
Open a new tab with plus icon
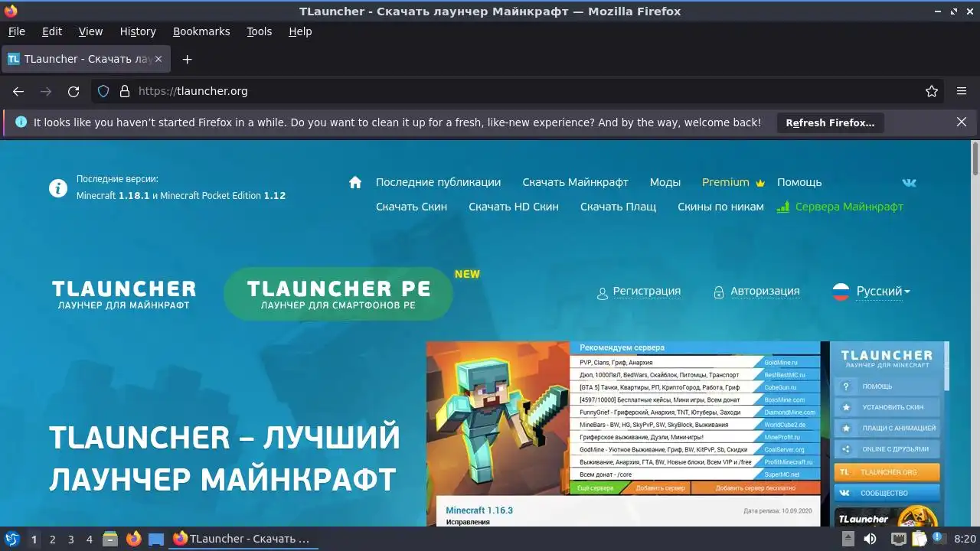[x=187, y=59]
